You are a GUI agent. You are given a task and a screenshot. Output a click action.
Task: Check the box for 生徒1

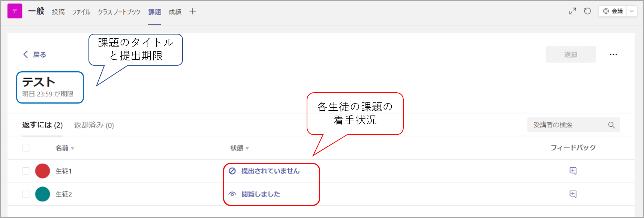pyautogui.click(x=26, y=171)
